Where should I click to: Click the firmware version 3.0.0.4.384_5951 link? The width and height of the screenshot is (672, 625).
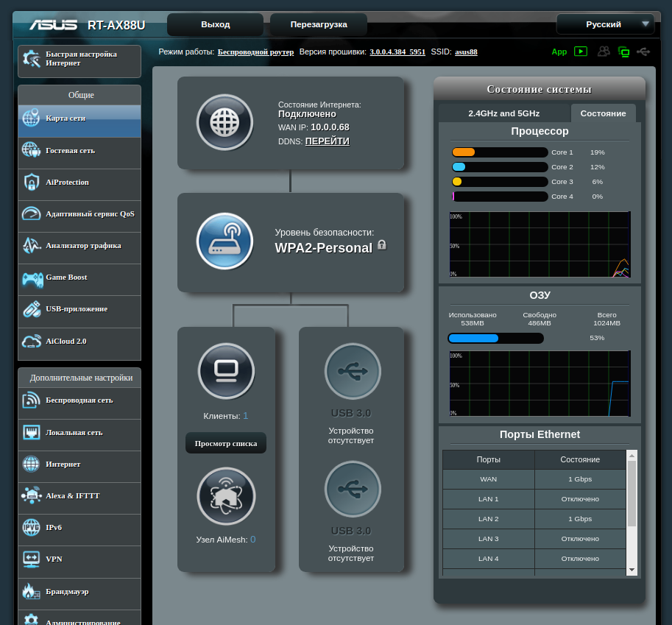[397, 52]
